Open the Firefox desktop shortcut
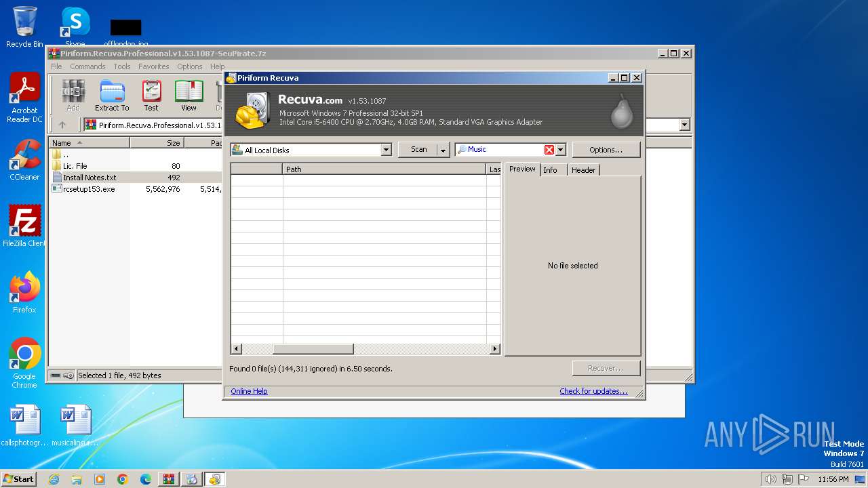Image resolution: width=868 pixels, height=488 pixels. pos(24,293)
